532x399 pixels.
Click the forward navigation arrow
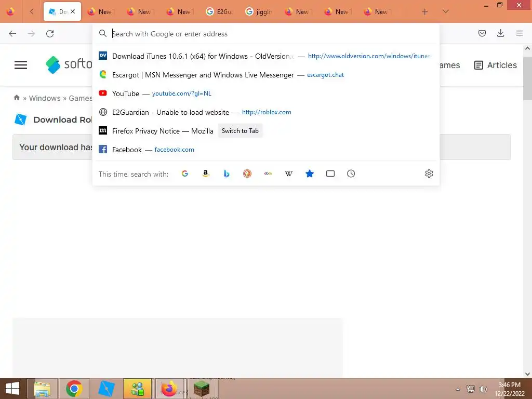(x=31, y=34)
